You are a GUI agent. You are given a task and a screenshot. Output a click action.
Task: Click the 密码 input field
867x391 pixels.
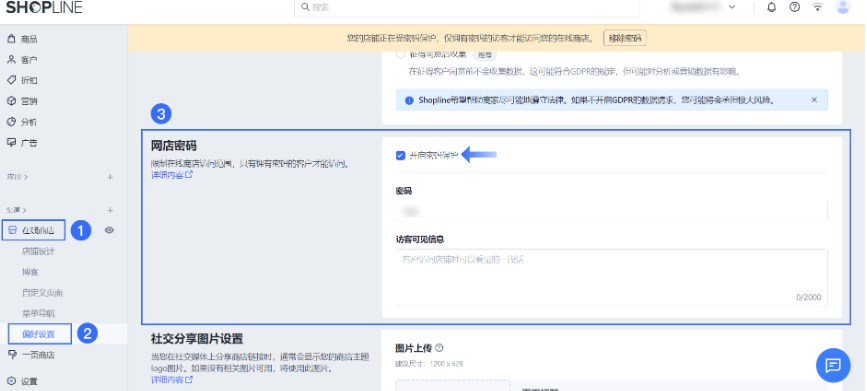coord(612,211)
